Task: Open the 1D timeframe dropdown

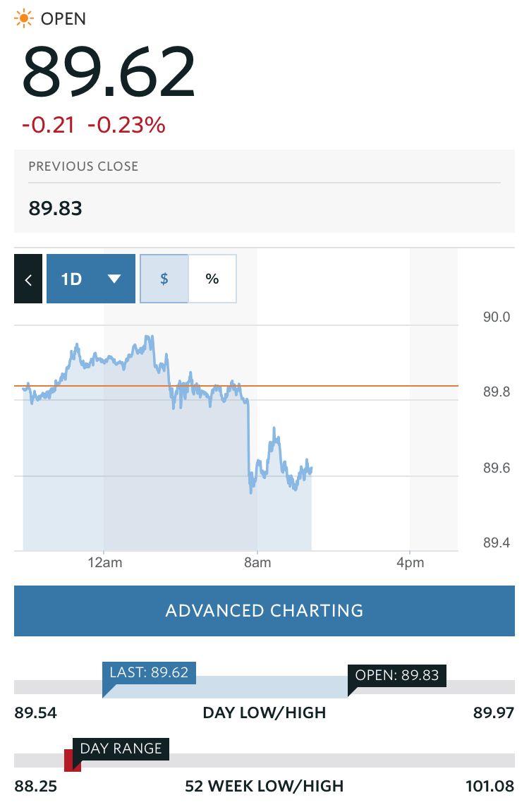Action: click(91, 279)
